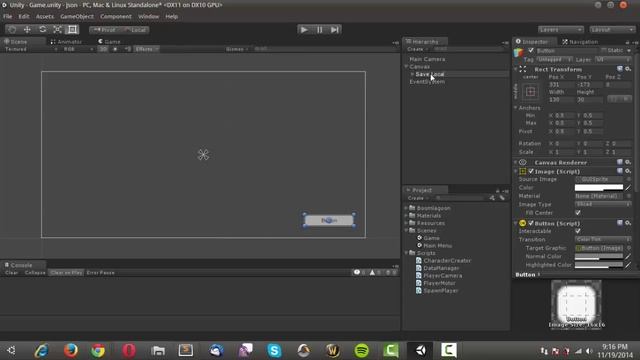Viewport: 640px width, 360px height.
Task: Toggle the Interactable checkbox
Action: [x=578, y=231]
